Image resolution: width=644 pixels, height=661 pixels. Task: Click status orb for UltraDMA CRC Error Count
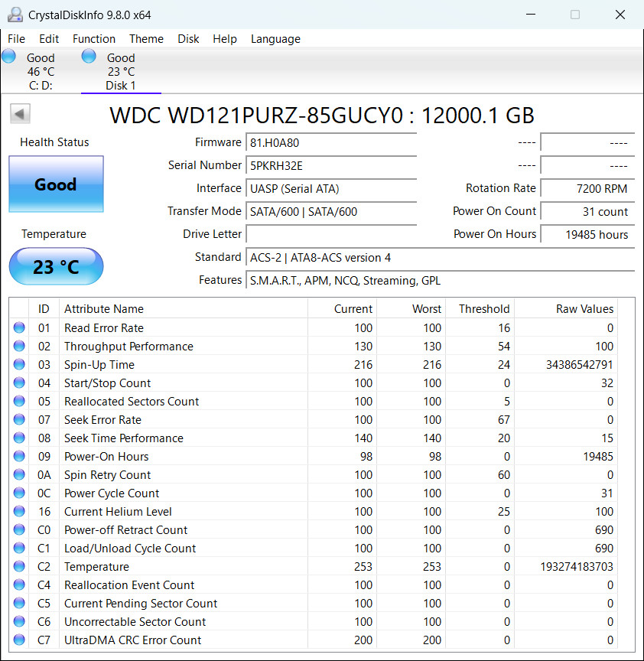pyautogui.click(x=19, y=640)
